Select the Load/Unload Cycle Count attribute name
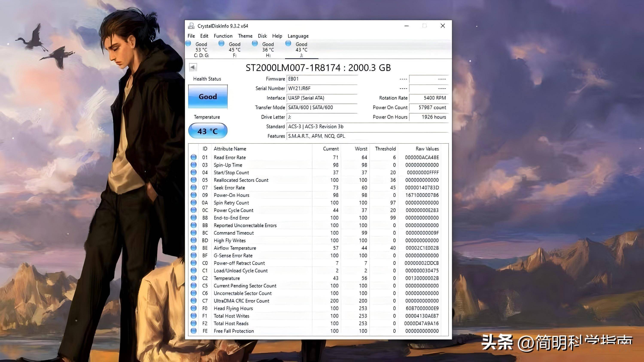 [240, 271]
